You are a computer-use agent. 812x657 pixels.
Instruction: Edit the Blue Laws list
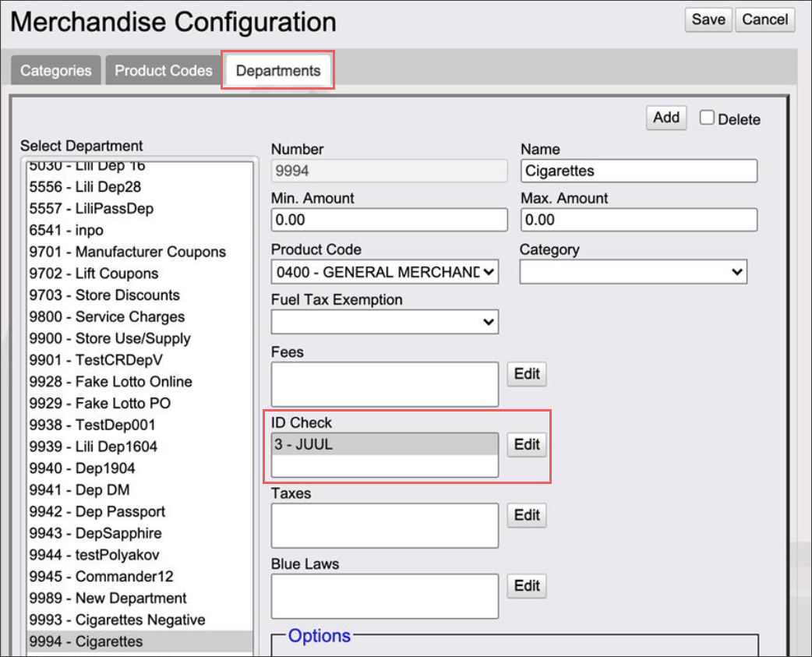click(x=527, y=586)
